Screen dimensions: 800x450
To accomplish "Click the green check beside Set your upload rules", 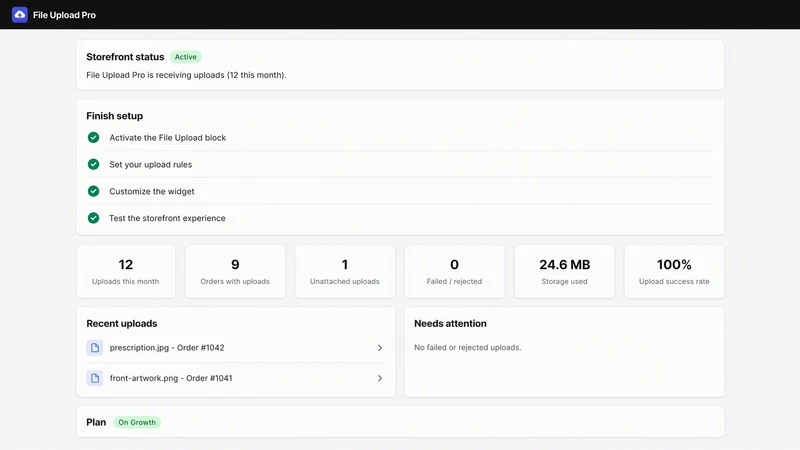I will click(93, 164).
